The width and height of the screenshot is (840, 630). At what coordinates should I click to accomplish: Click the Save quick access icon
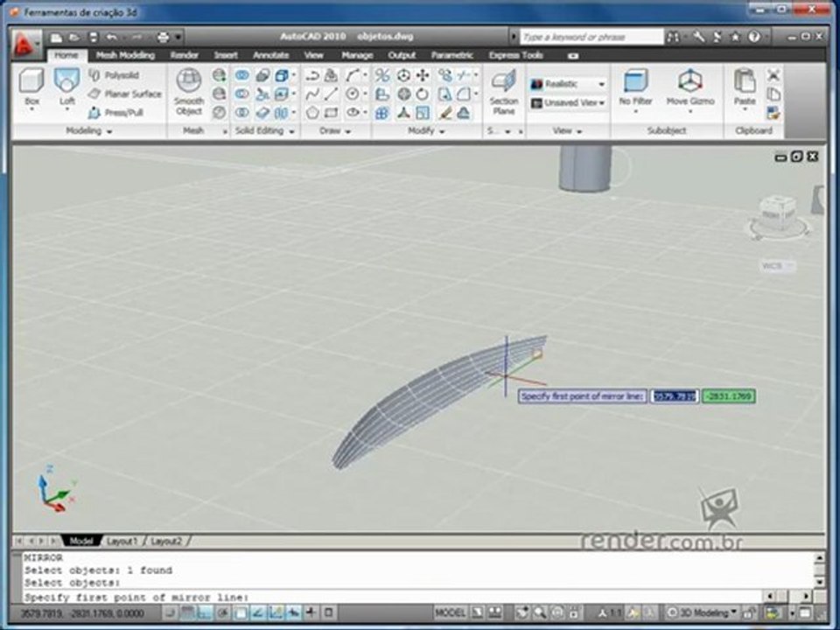[94, 38]
